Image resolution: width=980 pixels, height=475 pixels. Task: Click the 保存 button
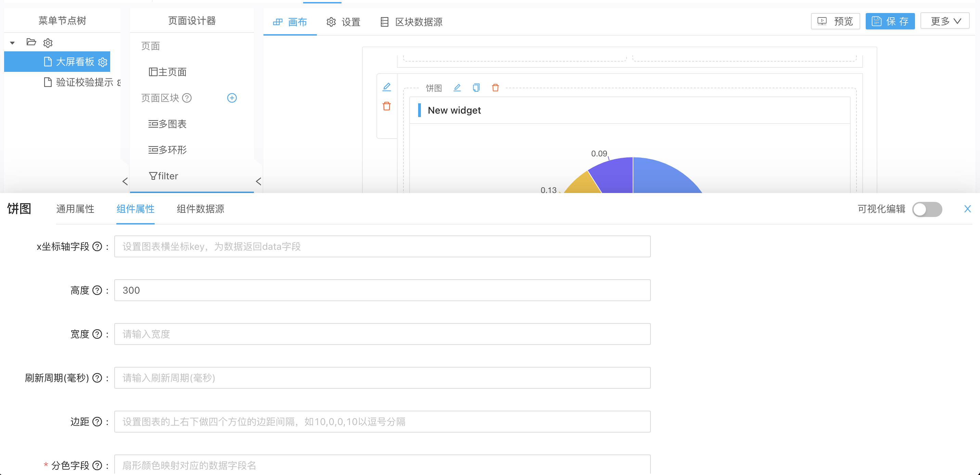click(x=890, y=21)
